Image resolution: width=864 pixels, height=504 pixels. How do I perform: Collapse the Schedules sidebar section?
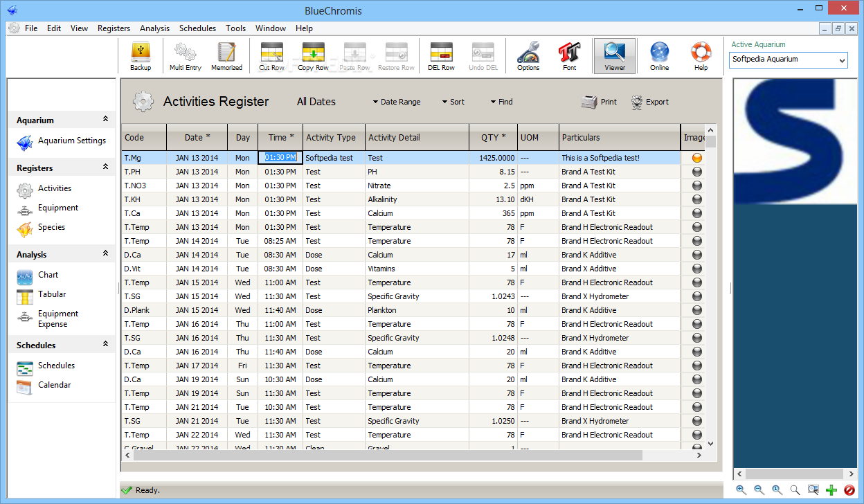(105, 345)
